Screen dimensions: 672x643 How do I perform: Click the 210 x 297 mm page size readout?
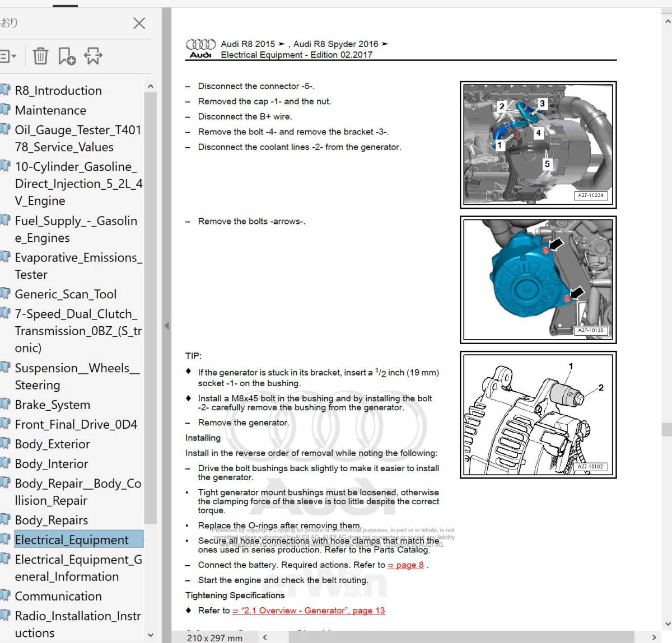tap(215, 638)
